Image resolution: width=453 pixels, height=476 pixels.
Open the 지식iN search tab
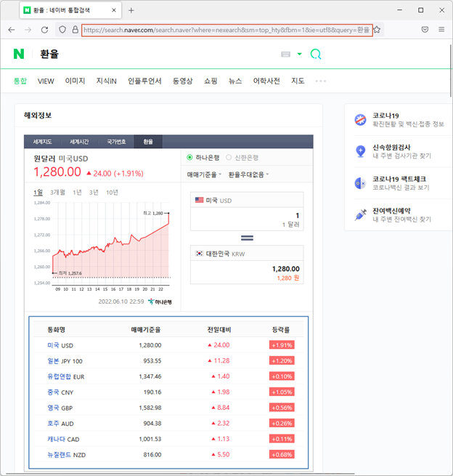(x=107, y=81)
